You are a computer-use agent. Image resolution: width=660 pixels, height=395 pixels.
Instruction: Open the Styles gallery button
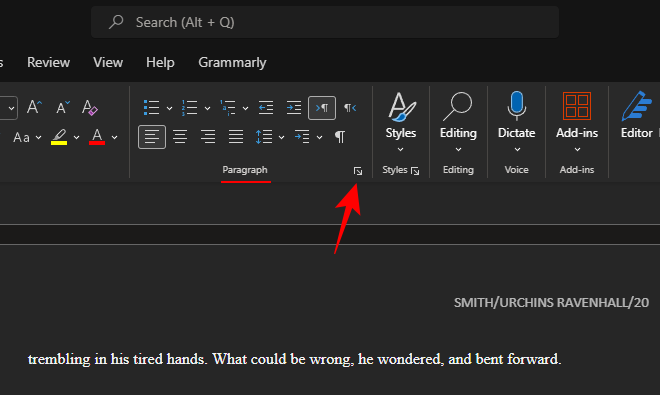[401, 122]
